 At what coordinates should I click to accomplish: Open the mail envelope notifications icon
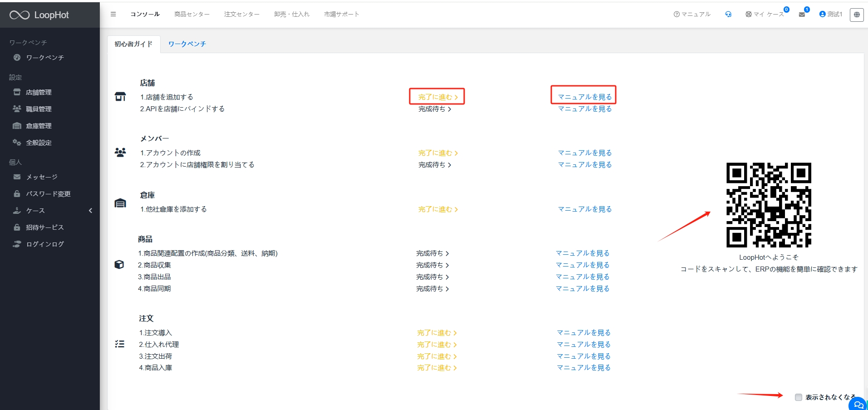click(x=802, y=15)
